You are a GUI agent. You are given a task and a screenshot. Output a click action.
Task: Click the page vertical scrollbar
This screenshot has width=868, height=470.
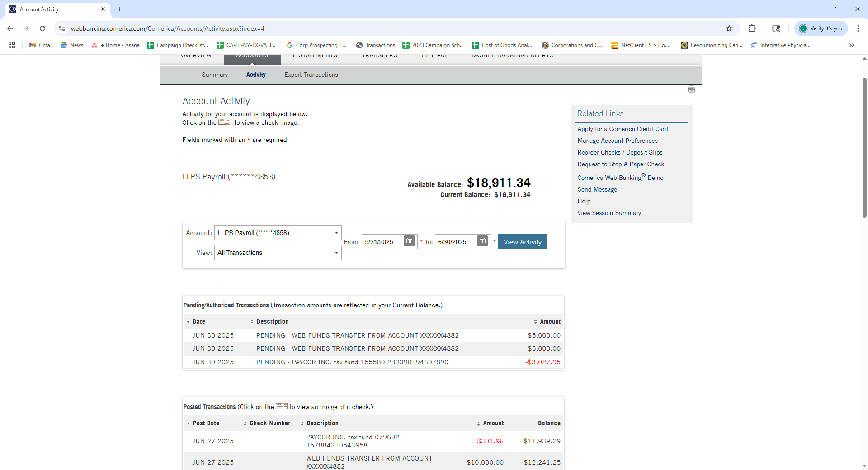[x=864, y=149]
